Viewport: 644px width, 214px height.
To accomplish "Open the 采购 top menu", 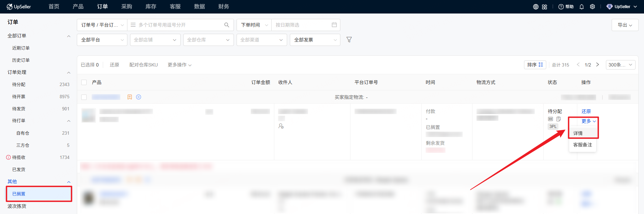I will [127, 7].
